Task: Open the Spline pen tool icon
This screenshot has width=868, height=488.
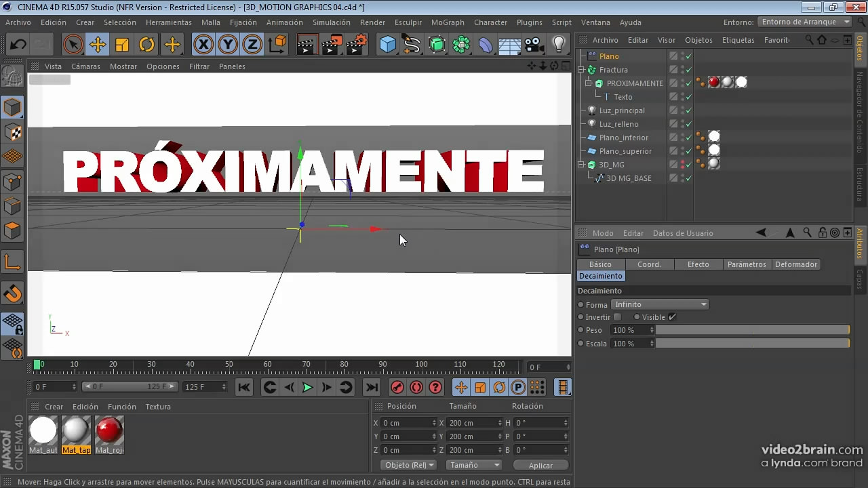Action: [412, 45]
